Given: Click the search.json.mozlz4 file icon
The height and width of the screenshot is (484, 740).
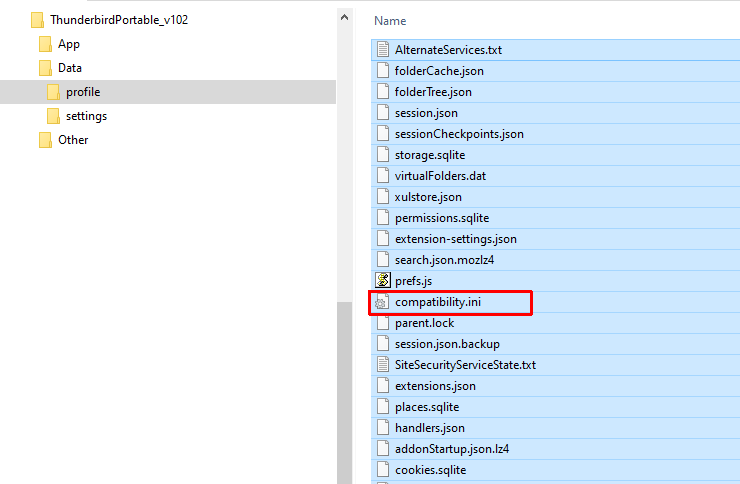Looking at the screenshot, I should [383, 259].
